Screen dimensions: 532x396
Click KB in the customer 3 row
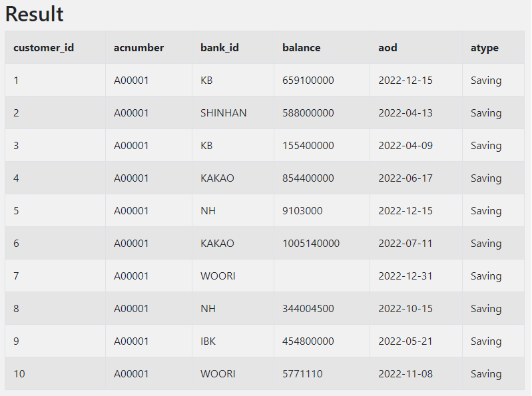(x=206, y=146)
